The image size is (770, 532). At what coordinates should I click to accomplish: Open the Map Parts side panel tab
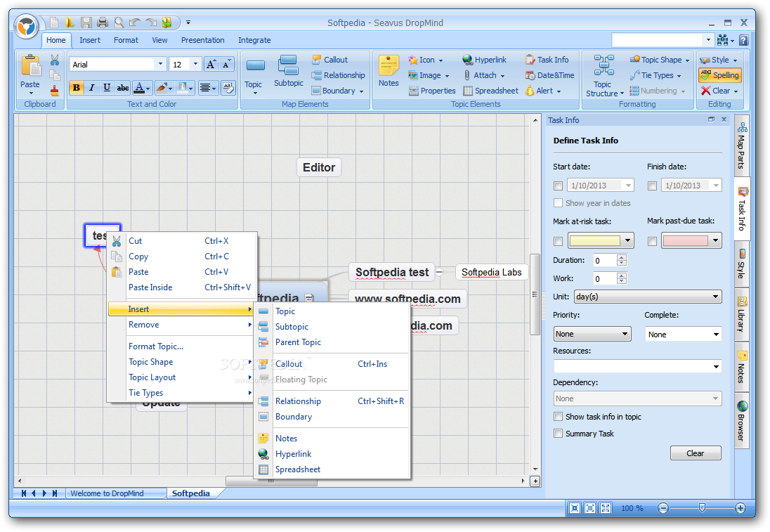[741, 146]
